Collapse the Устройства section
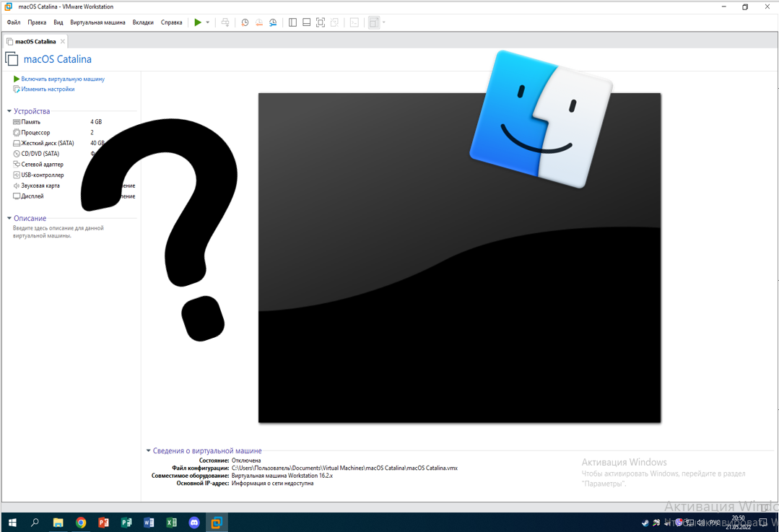 point(9,111)
